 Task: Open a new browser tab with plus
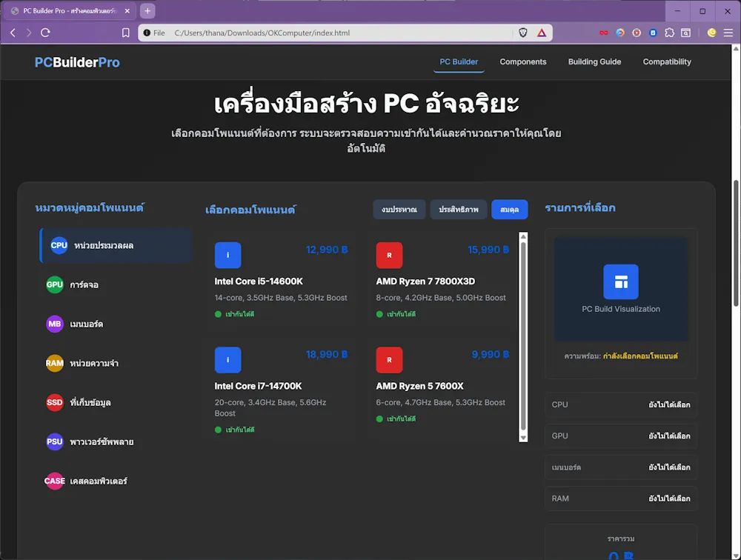pyautogui.click(x=147, y=11)
